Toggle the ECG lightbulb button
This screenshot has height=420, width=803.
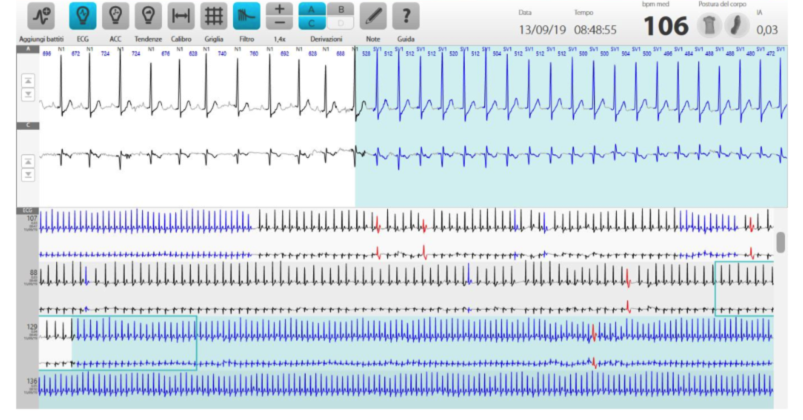82,16
